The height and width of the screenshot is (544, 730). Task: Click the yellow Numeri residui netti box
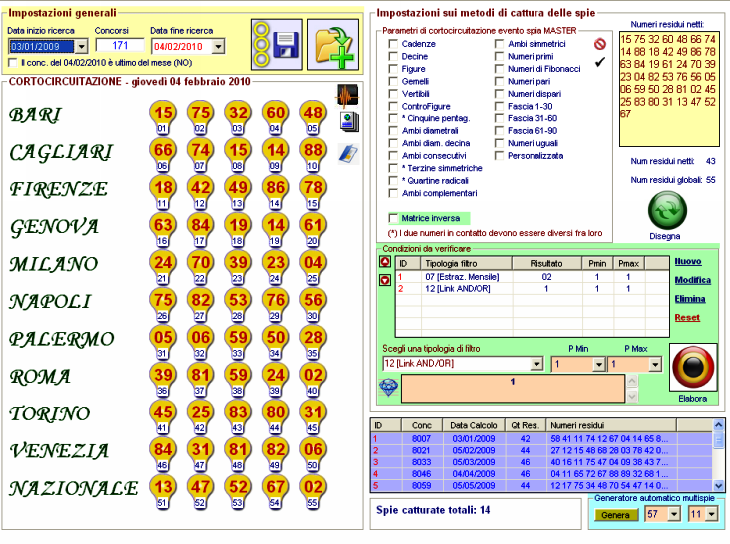pyautogui.click(x=669, y=89)
